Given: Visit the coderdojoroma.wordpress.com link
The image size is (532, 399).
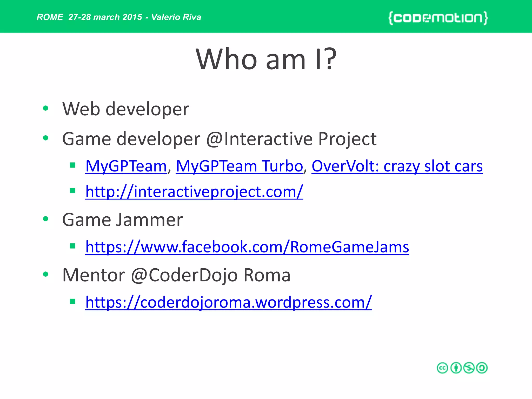Looking at the screenshot, I should pyautogui.click(x=229, y=302).
